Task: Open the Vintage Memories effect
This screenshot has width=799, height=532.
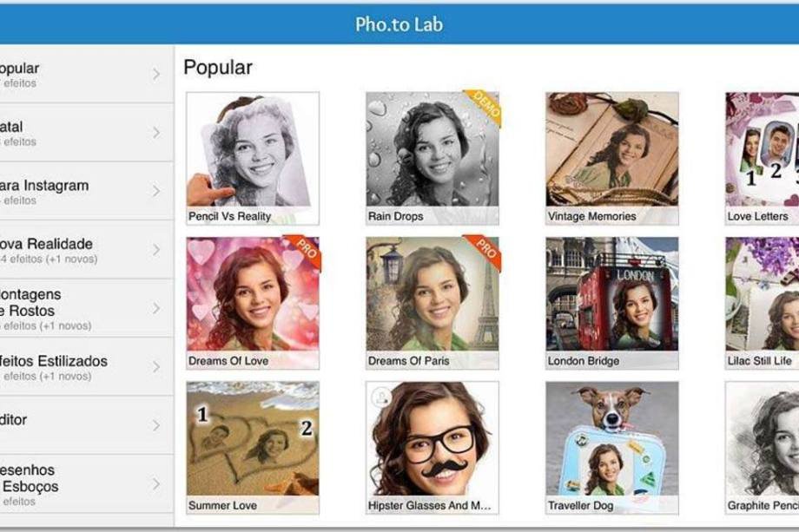Action: (612, 158)
